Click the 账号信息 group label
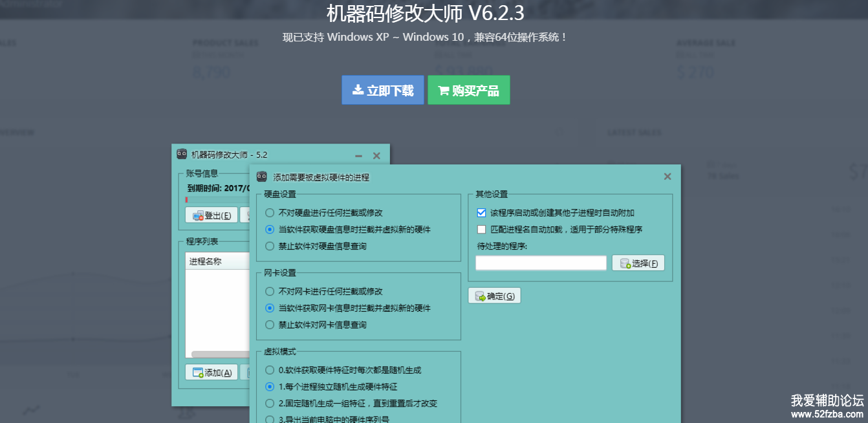Screen dimensions: 868x423 [x=202, y=173]
